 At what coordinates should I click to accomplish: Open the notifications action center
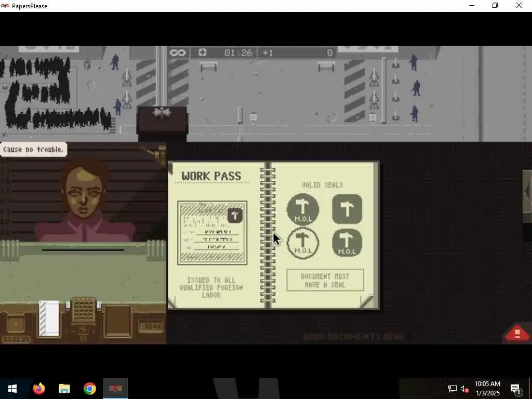click(x=515, y=389)
